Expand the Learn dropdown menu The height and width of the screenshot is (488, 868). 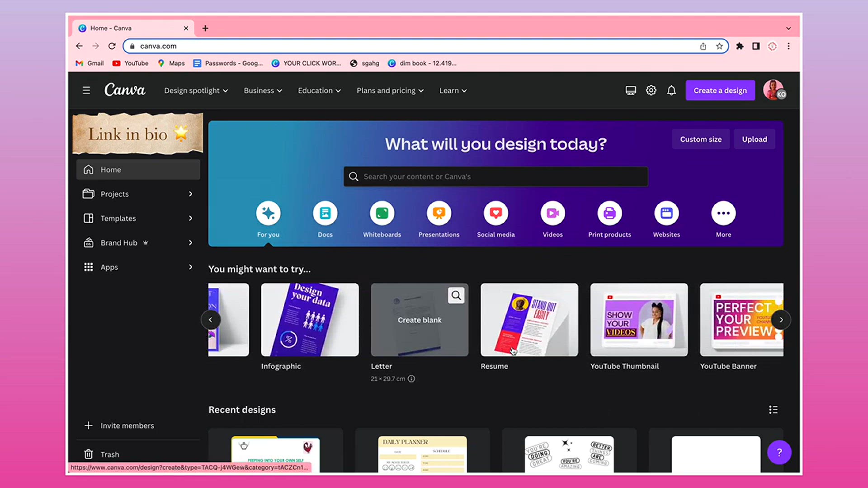(453, 90)
